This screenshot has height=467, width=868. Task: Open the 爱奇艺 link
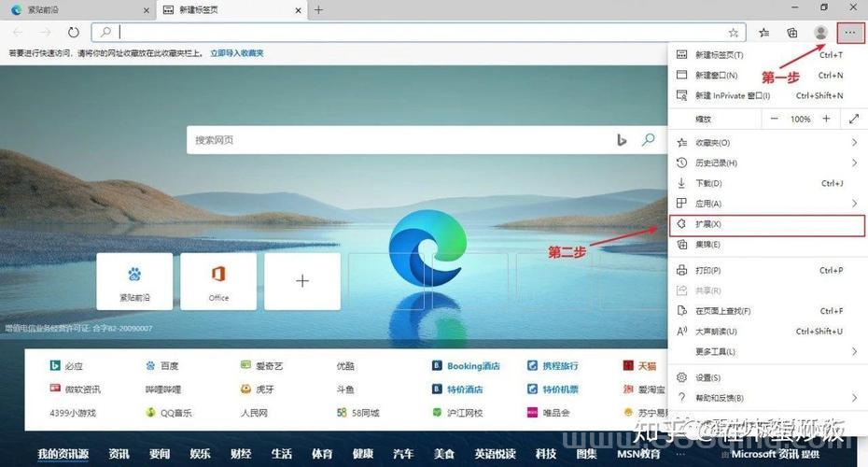coord(262,365)
